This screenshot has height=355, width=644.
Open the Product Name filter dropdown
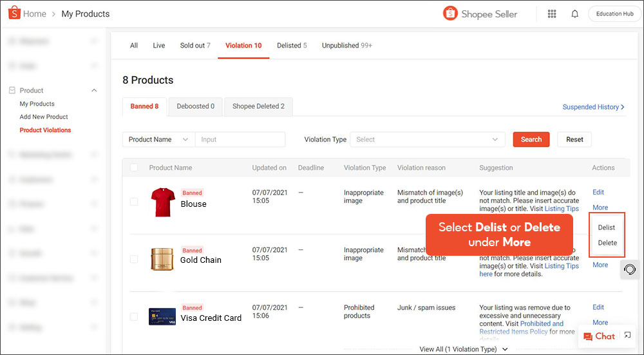(x=158, y=140)
